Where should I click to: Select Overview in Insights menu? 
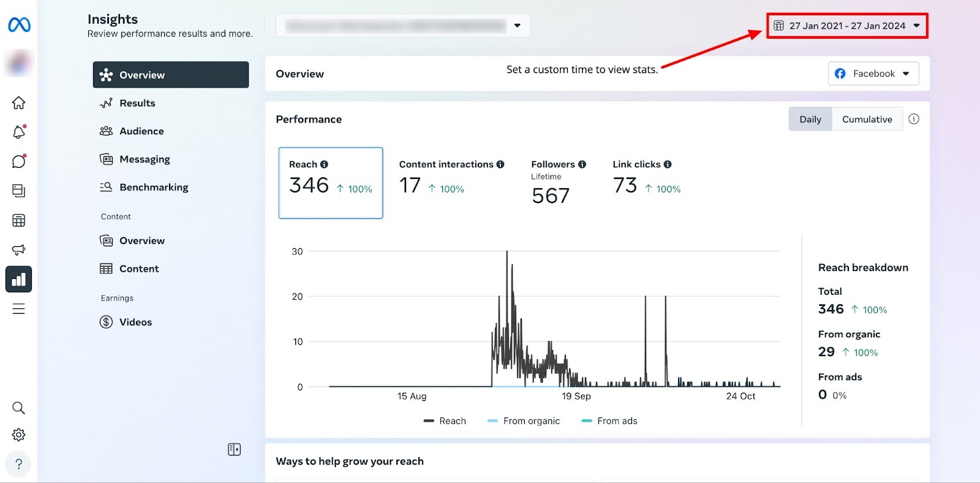click(x=171, y=75)
